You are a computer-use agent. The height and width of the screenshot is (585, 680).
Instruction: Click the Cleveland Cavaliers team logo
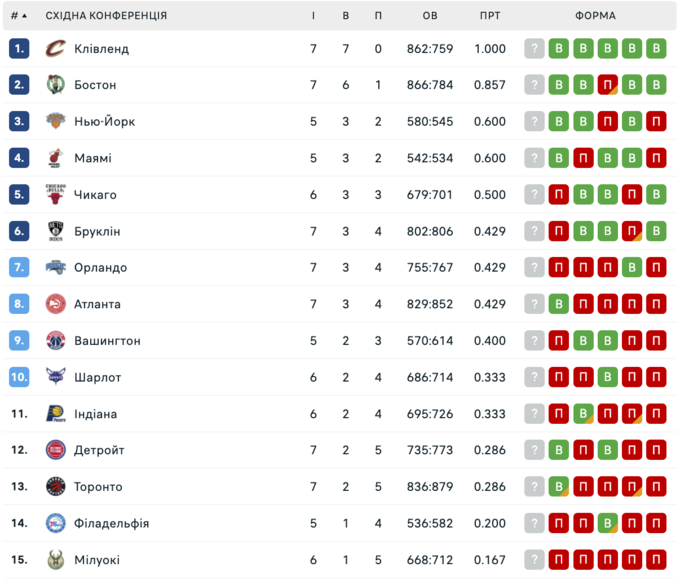coord(55,49)
